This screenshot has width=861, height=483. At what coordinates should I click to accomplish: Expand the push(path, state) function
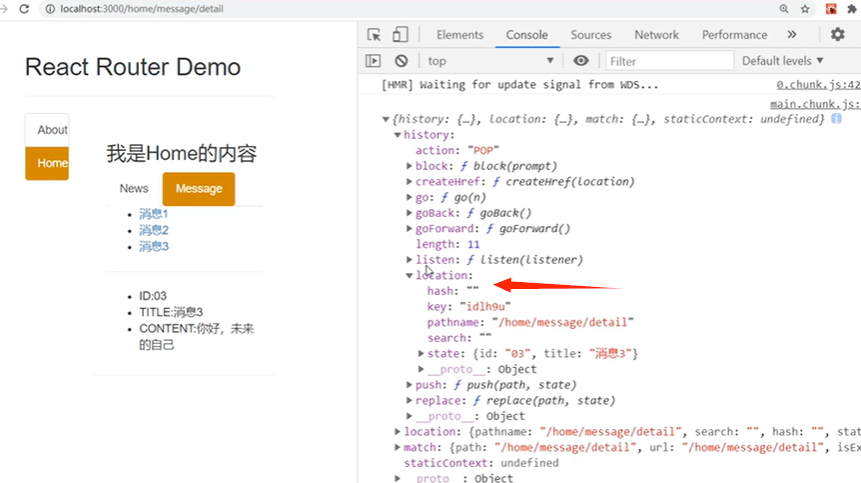[x=409, y=385]
